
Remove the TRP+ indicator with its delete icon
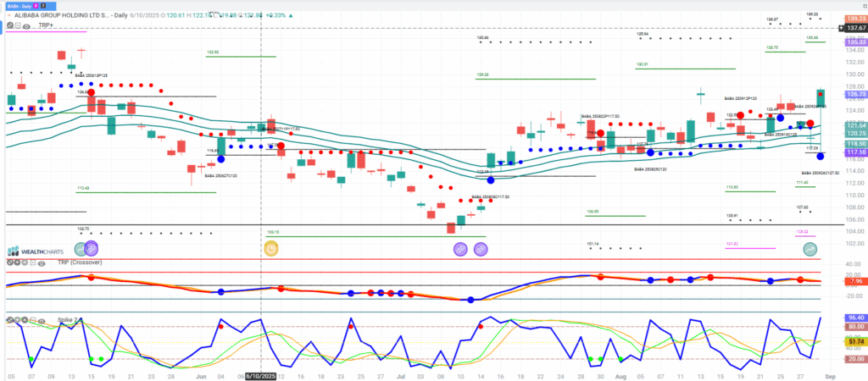click(x=10, y=25)
